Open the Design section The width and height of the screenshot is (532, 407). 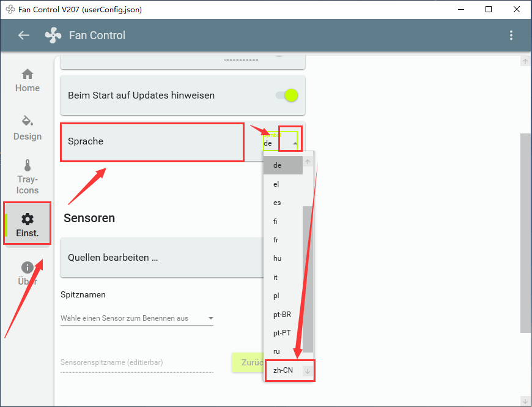[x=28, y=128]
